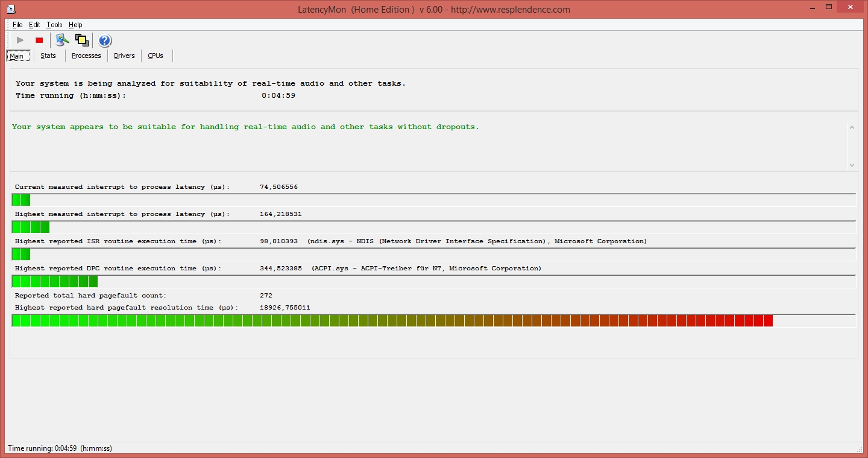Minimize the LatencyMon window
The height and width of the screenshot is (458, 868).
point(811,7)
